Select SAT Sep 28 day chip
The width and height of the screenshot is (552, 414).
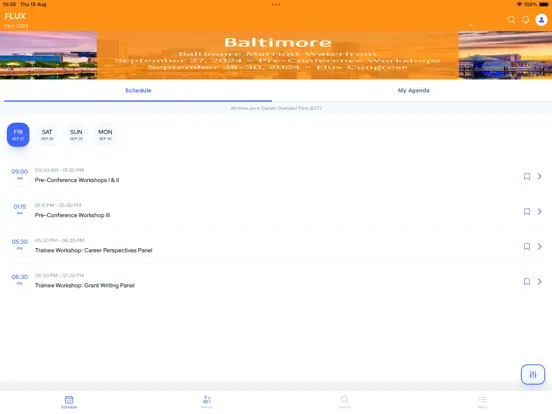[47, 134]
